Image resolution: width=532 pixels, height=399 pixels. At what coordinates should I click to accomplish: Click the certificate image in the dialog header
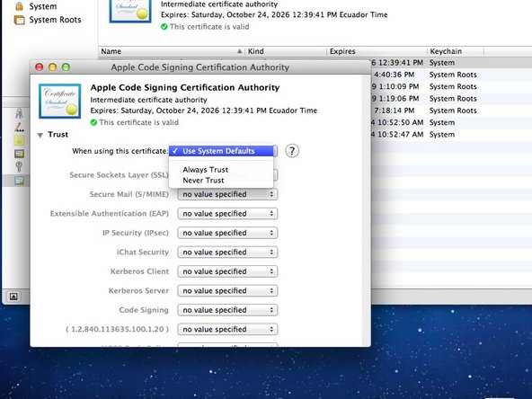59,102
